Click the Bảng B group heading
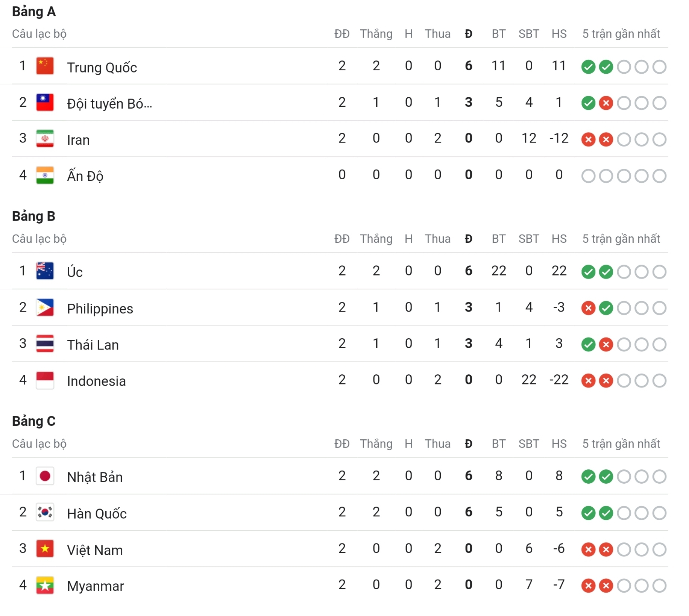 tap(34, 216)
